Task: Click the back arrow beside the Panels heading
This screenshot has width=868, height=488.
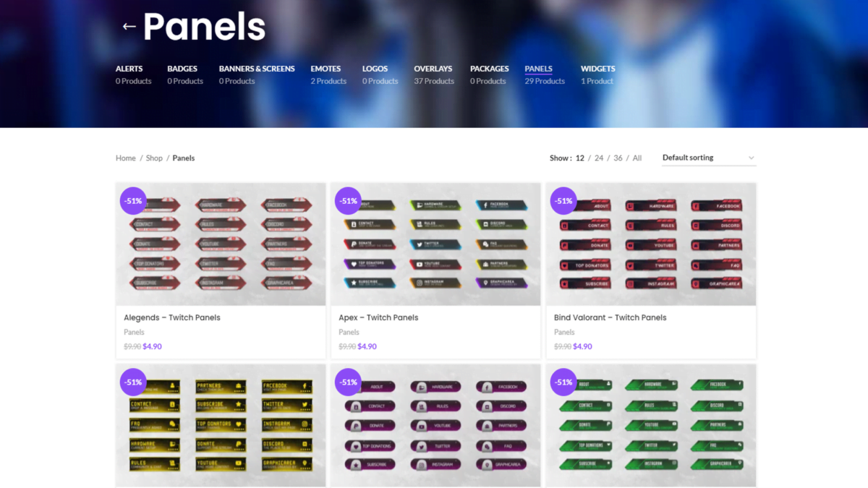Action: tap(129, 26)
